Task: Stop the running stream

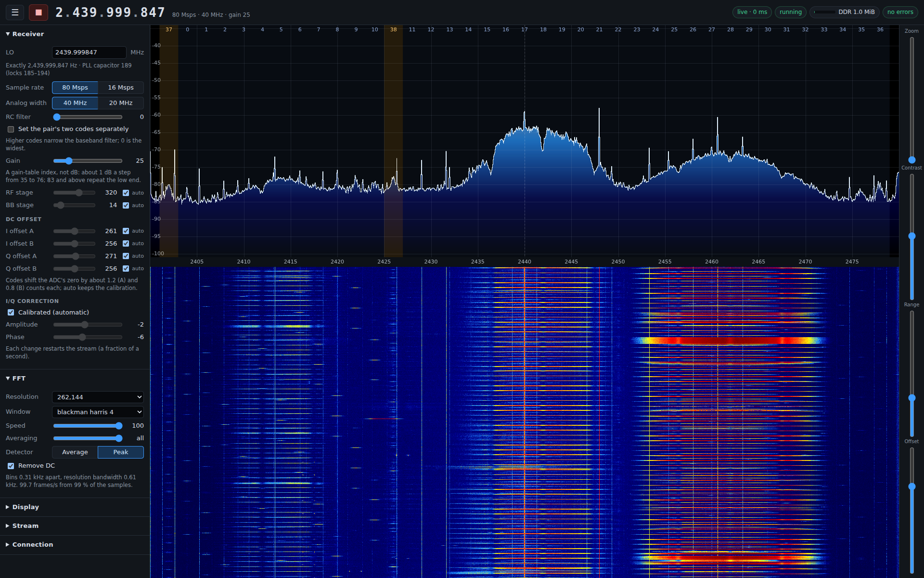Action: pyautogui.click(x=38, y=13)
